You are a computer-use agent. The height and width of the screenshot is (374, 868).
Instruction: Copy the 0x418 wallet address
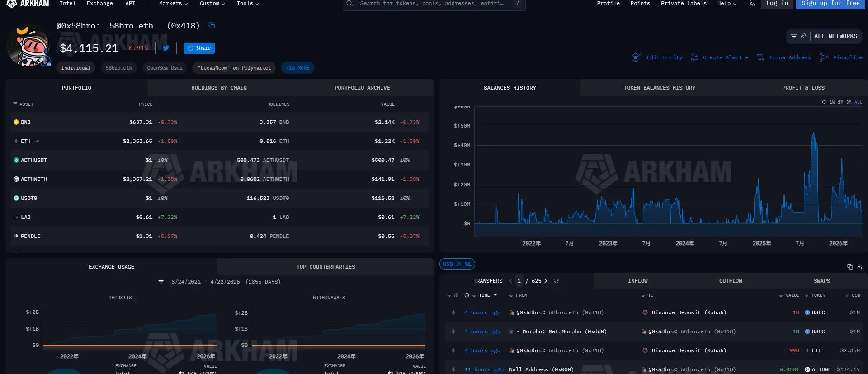(x=212, y=26)
